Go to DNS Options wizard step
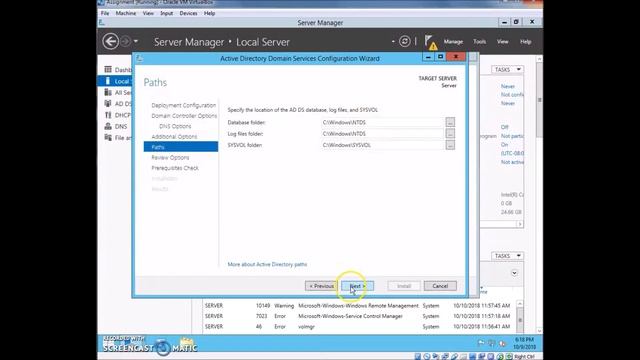This screenshot has width=640, height=360. coord(175,126)
